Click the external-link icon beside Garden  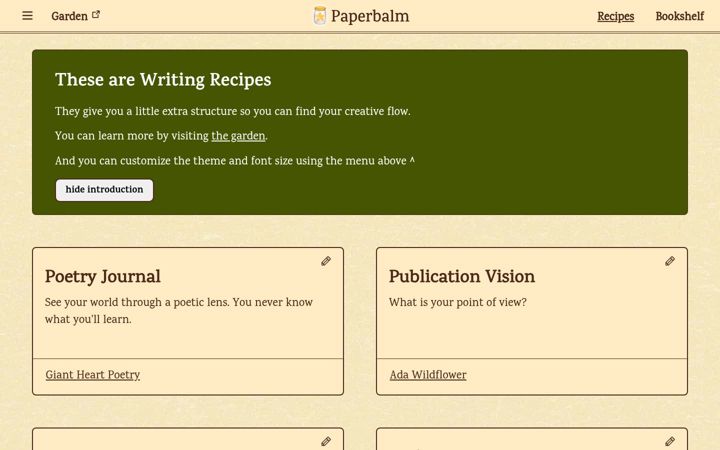(x=96, y=15)
